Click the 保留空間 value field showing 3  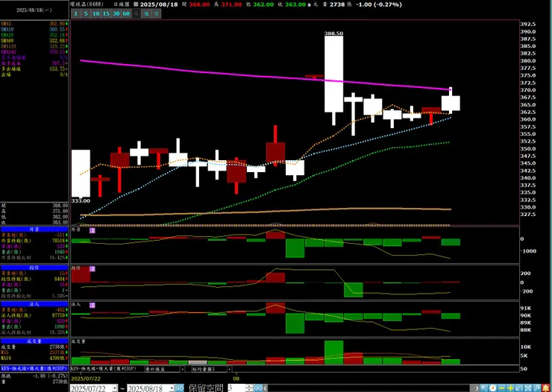coord(236,388)
